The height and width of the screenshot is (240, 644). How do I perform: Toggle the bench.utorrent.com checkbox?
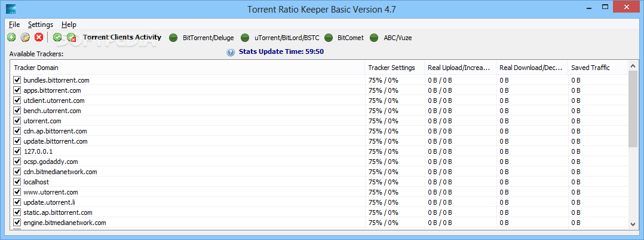(x=17, y=110)
